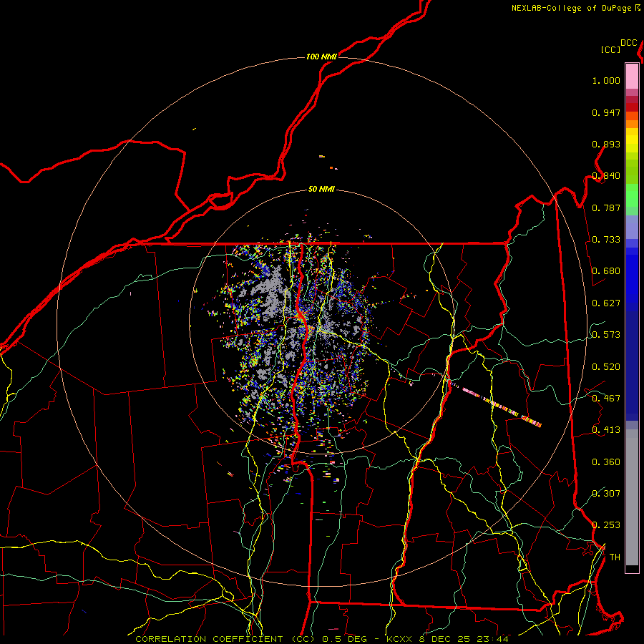Click the 0.253 legend value
Viewport: 644px width, 644px height.
[606, 525]
